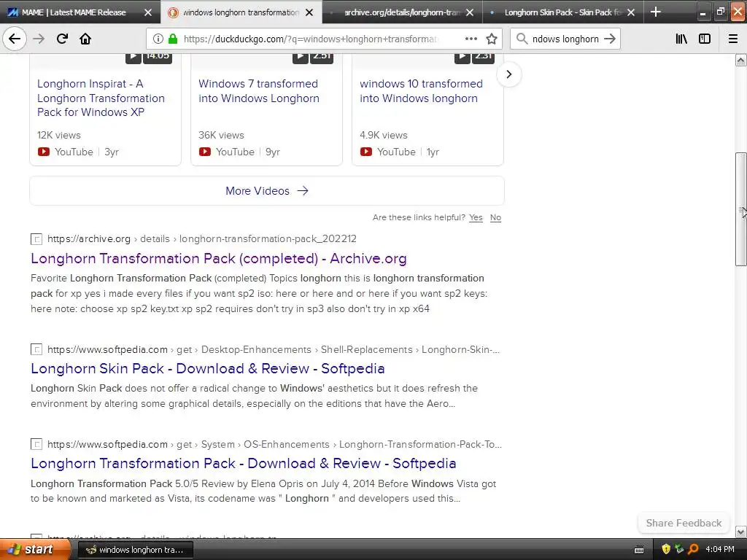Click favicon beside Longhorn-Skin softpedia URL
Screen dimensions: 747x560
click(x=36, y=349)
